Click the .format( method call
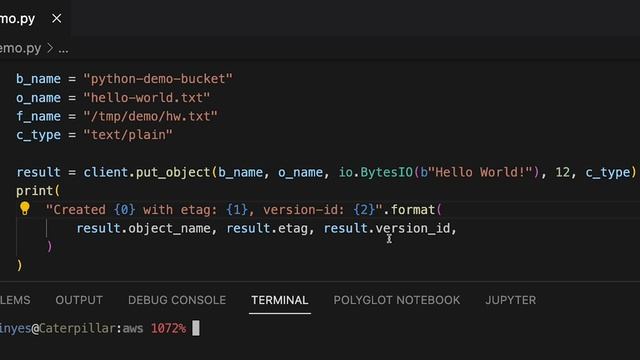Screen dimensions: 640x360 tap(412, 210)
